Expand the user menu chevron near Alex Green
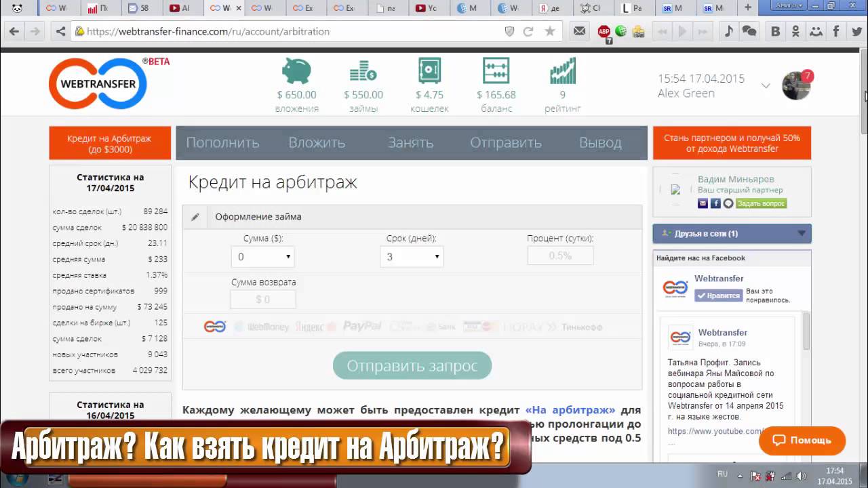This screenshot has height=488, width=868. [766, 85]
